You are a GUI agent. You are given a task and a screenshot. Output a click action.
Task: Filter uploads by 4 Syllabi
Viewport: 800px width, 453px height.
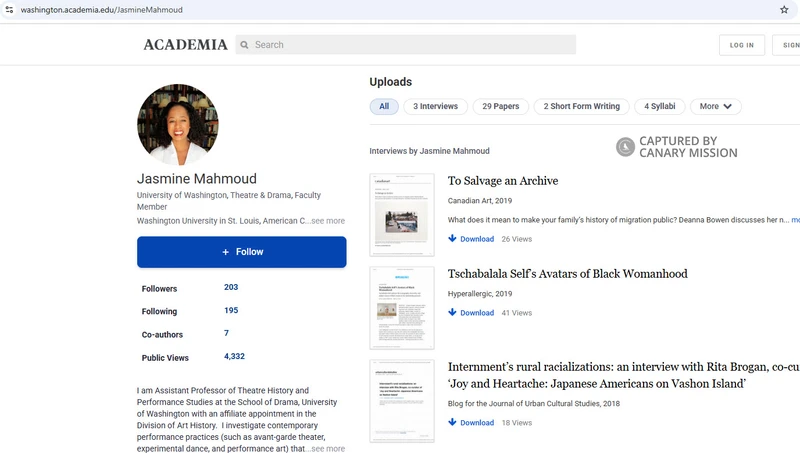click(659, 106)
